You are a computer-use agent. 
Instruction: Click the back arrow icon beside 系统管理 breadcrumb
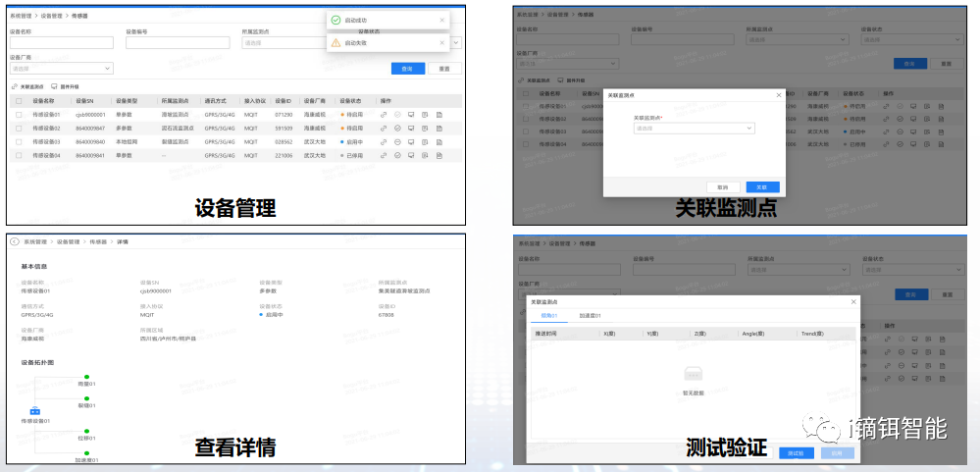pyautogui.click(x=15, y=241)
